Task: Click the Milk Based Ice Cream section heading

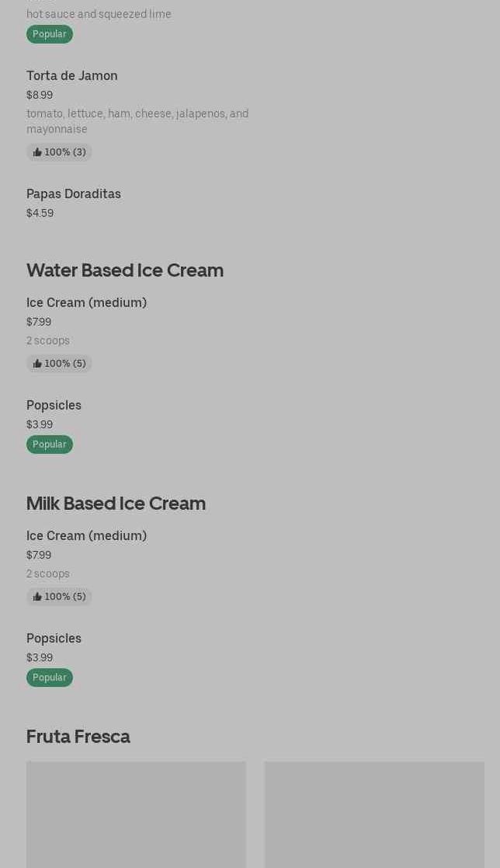Action: tap(116, 503)
